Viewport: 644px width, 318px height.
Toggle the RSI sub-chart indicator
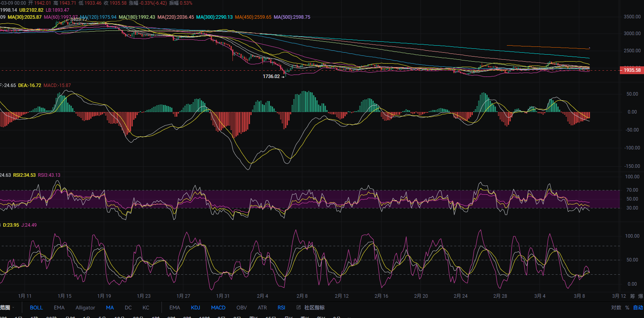tap(281, 307)
